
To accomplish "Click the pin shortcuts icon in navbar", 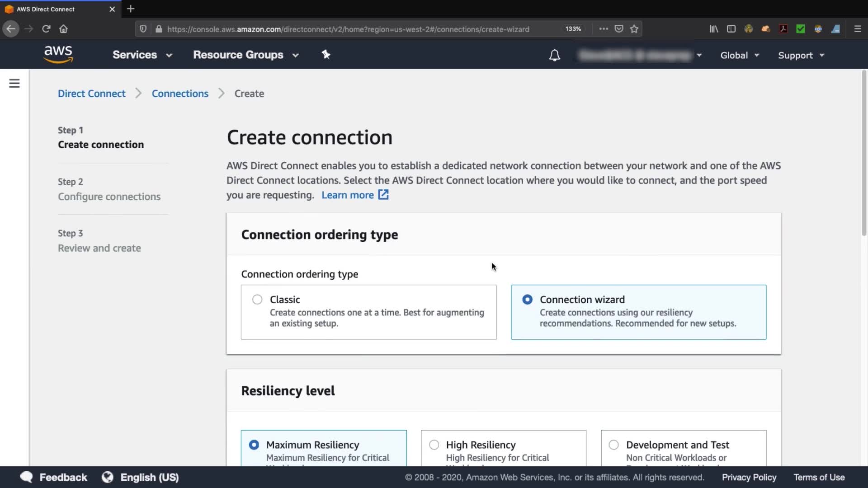I will click(x=326, y=55).
